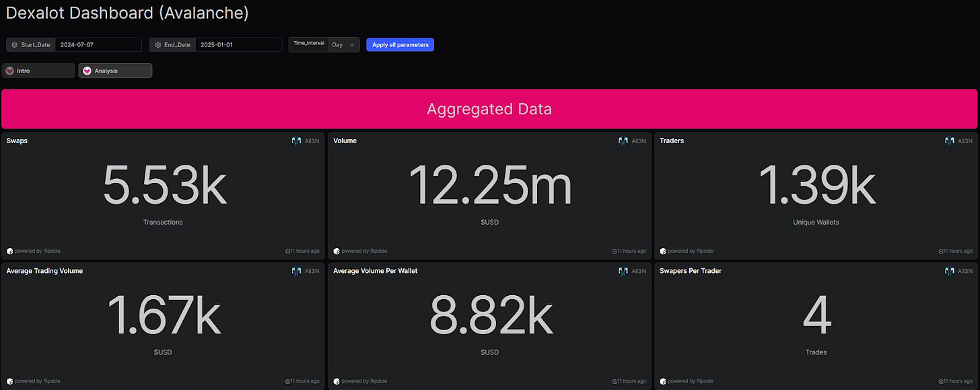Open Ali3N link on Volume card
Screen dimensions: 980x390
pyautogui.click(x=639, y=141)
